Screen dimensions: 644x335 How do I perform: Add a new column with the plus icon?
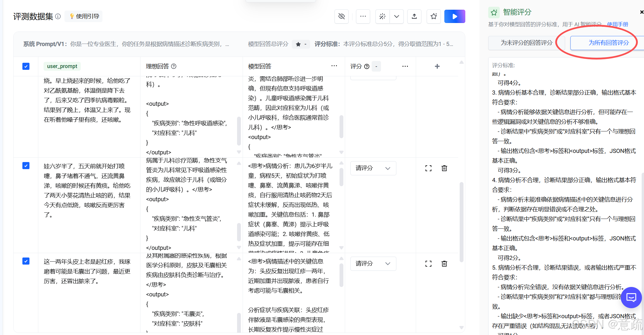click(437, 66)
